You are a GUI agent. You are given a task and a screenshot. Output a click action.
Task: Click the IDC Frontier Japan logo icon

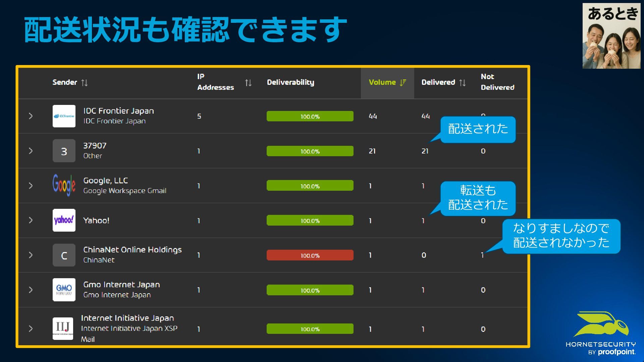point(64,116)
